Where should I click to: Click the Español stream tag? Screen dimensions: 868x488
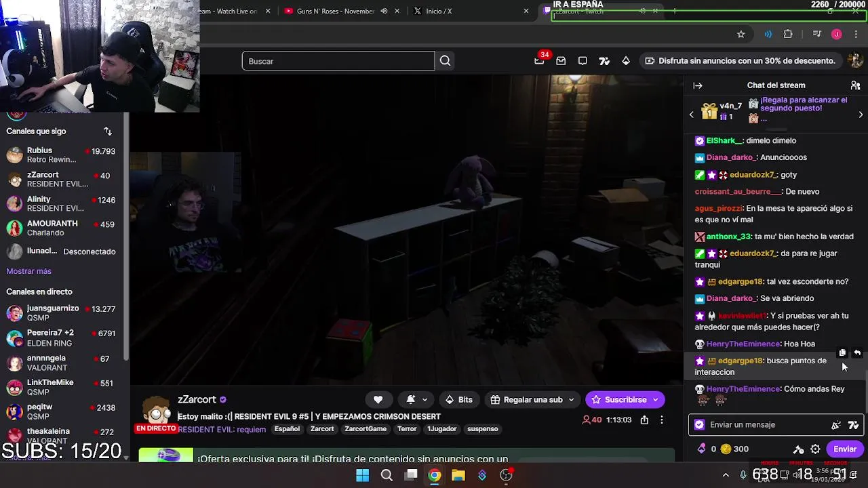click(287, 429)
